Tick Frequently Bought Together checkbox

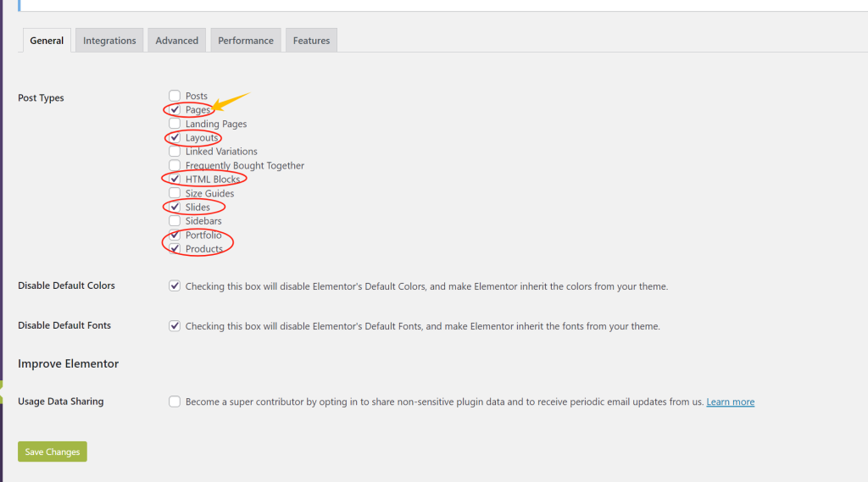point(175,165)
